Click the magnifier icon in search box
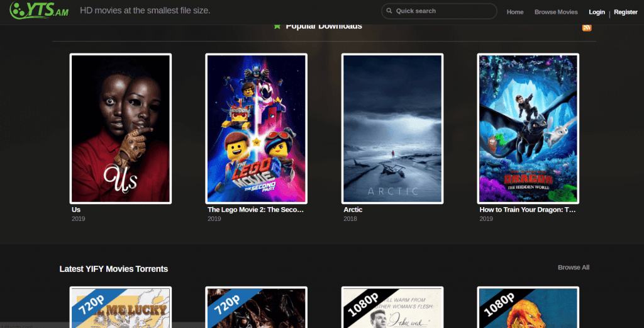 point(389,11)
